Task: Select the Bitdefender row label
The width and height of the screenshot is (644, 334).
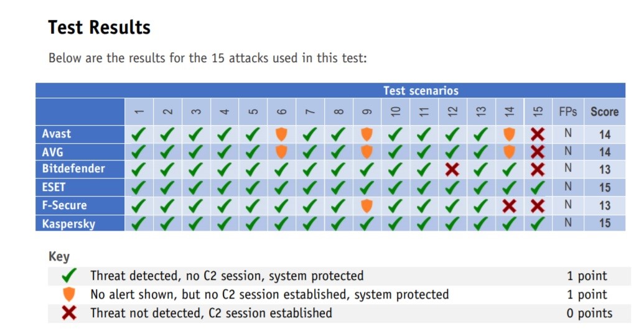Action: [x=73, y=169]
